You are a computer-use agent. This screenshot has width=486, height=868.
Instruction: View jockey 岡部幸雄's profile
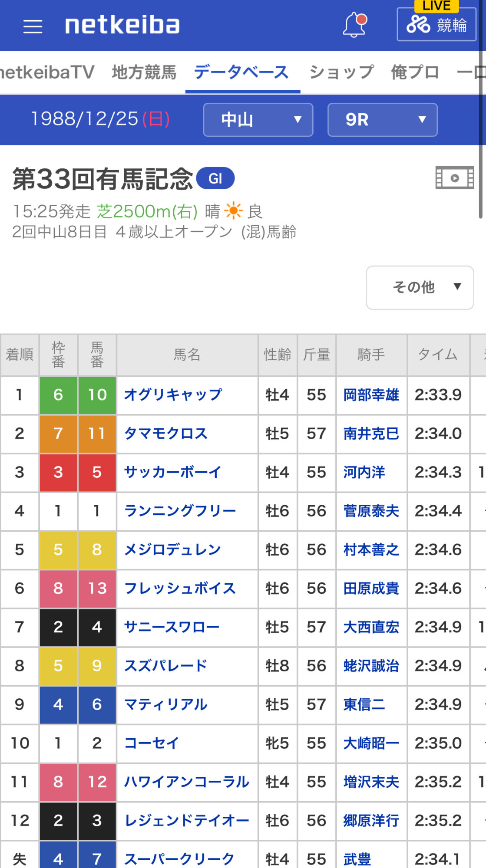[x=371, y=395]
